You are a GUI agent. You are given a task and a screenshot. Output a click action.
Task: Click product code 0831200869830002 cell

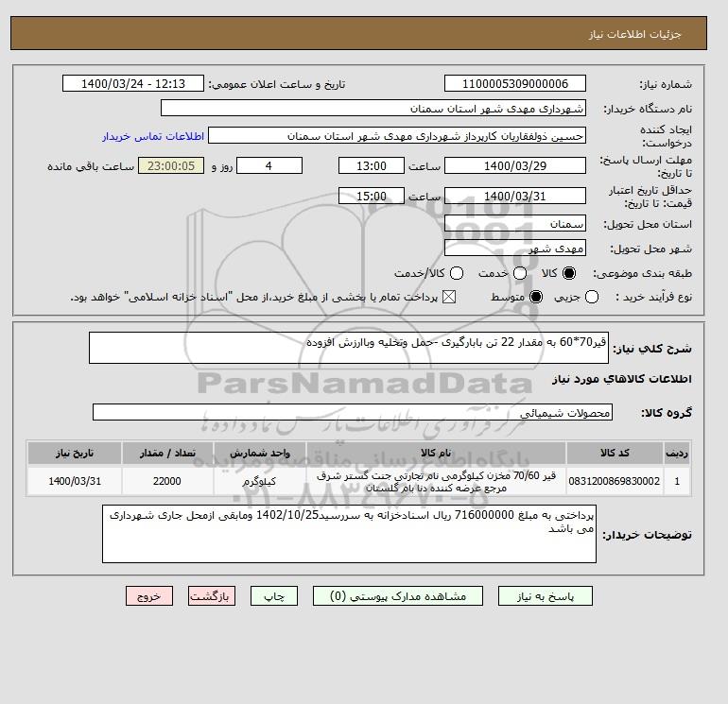[x=615, y=481]
